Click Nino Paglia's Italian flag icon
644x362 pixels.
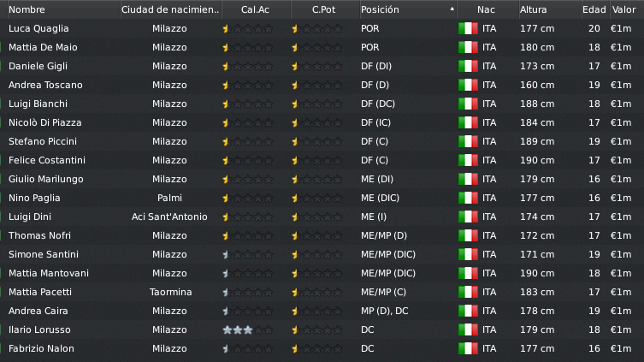[468, 198]
